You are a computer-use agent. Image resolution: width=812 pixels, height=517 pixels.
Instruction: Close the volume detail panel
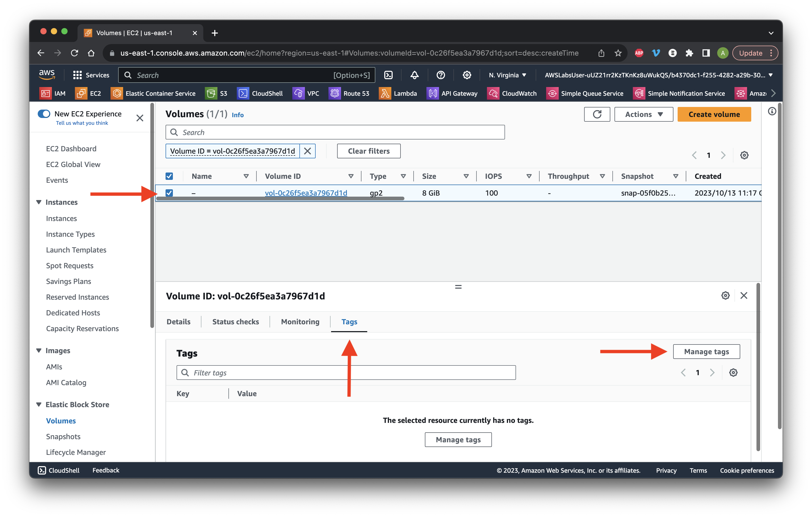(744, 296)
